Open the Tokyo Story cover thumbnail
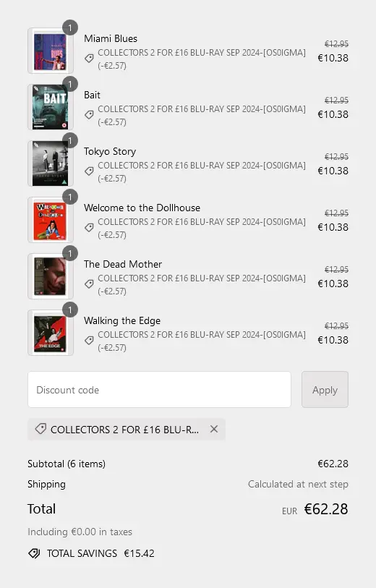This screenshot has width=376, height=588. coord(50,163)
